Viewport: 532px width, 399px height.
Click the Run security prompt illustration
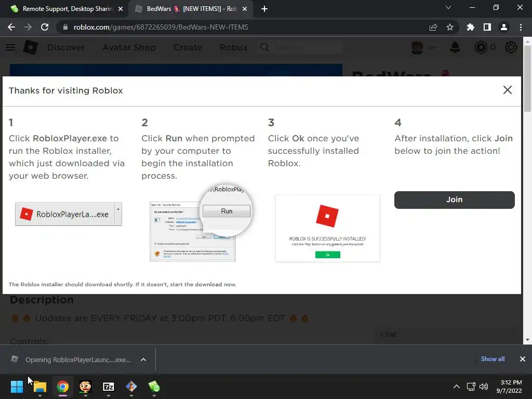(201, 224)
